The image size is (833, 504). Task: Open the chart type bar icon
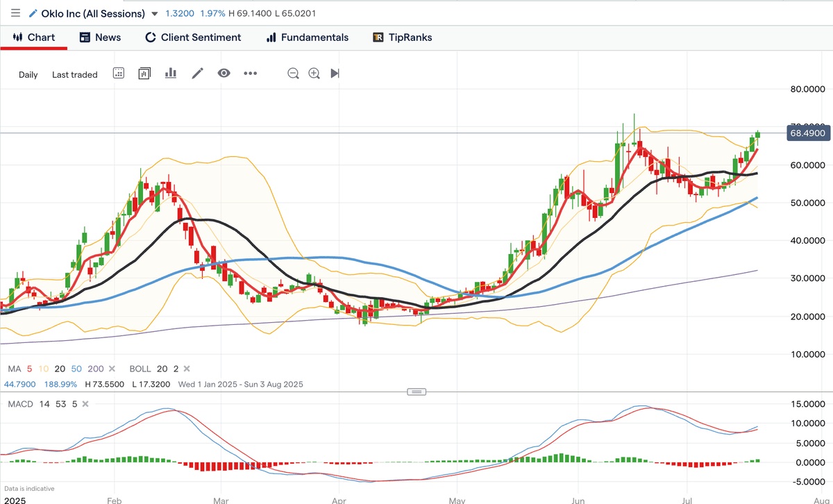tap(171, 73)
